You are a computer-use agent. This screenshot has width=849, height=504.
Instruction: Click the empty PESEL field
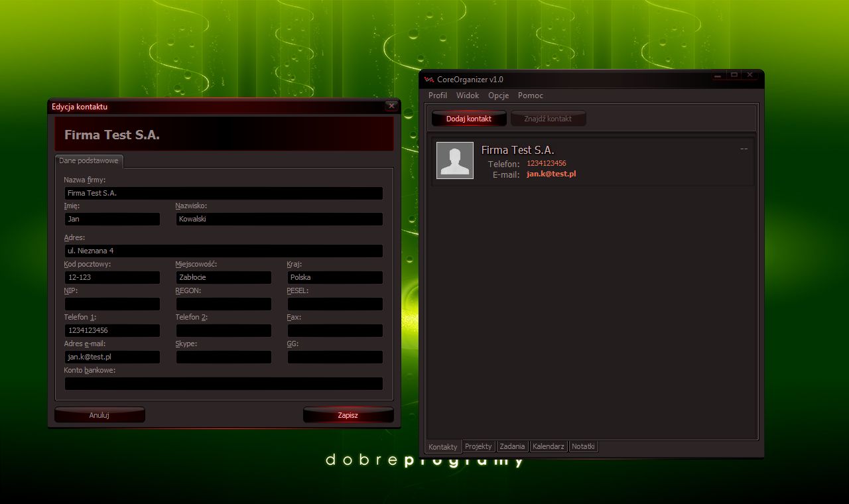[x=335, y=304]
